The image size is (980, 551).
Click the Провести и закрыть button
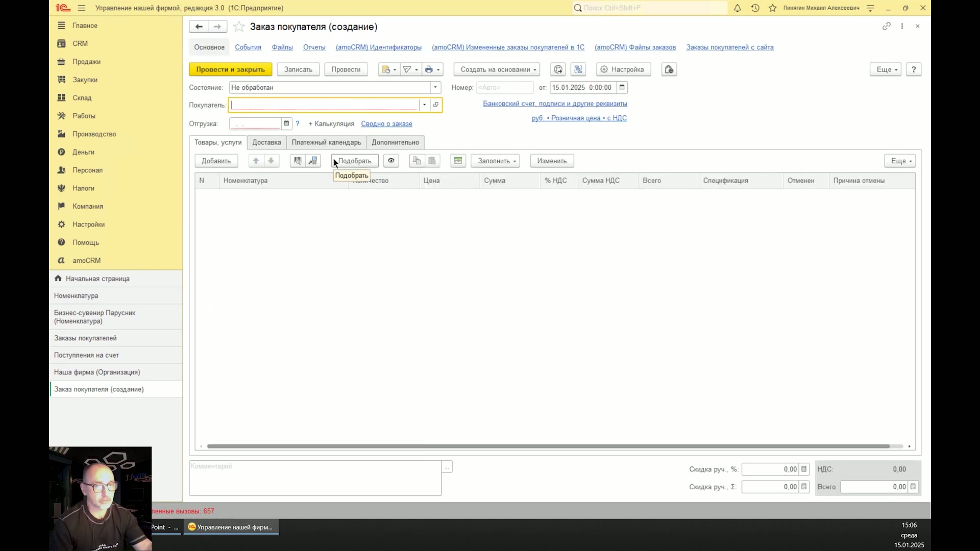coord(230,69)
